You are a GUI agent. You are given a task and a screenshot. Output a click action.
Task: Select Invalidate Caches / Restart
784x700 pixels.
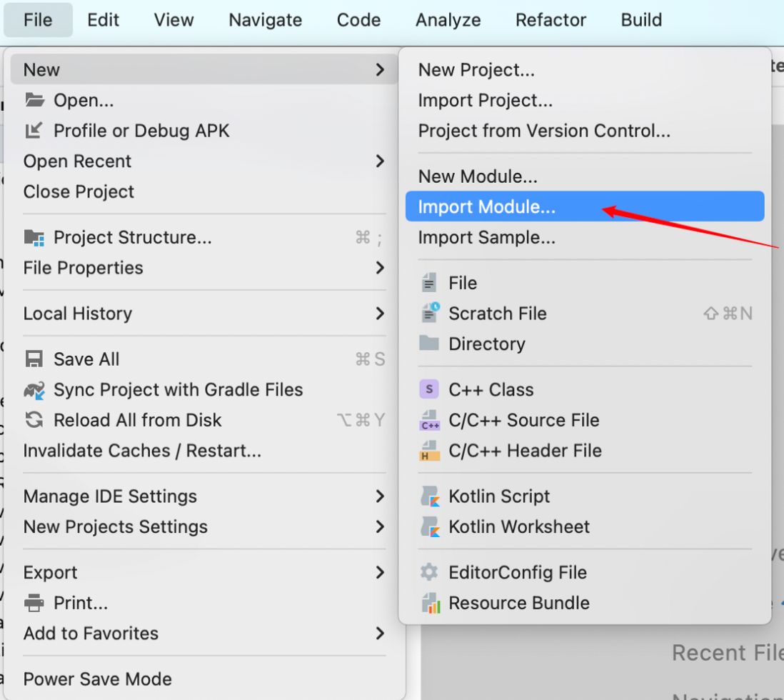pos(142,451)
